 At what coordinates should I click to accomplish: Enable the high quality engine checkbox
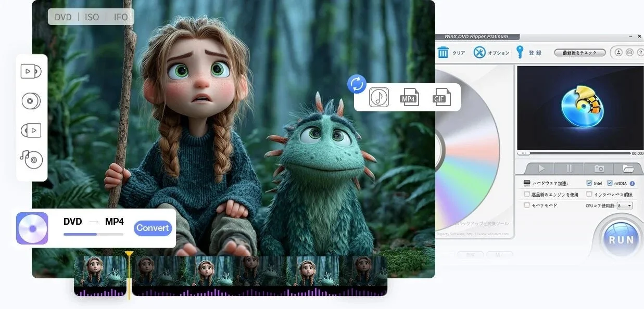pyautogui.click(x=527, y=195)
